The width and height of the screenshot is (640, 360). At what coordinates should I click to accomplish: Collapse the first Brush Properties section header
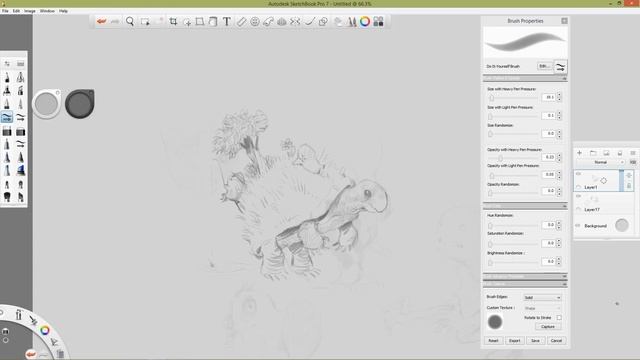(525, 78)
